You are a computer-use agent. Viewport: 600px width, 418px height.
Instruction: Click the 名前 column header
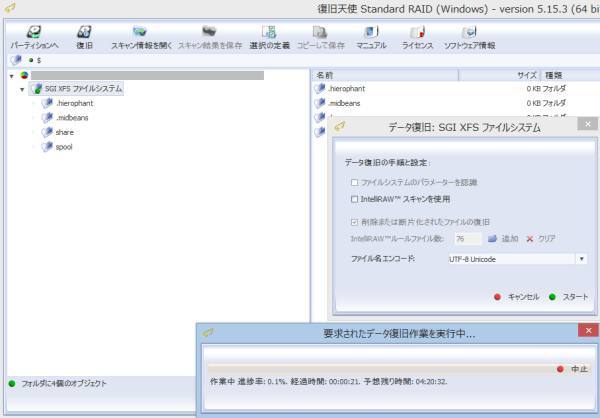point(326,75)
